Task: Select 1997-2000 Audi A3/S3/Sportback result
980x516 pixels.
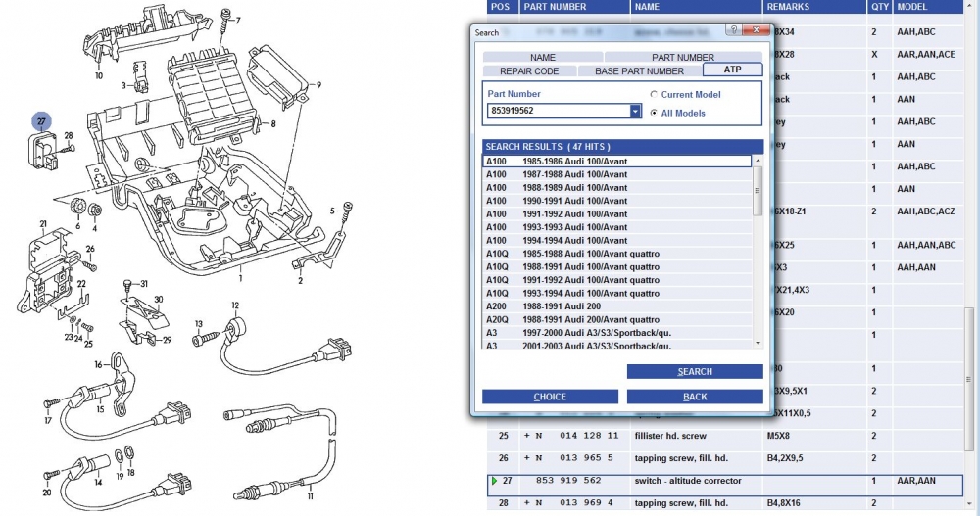Action: point(617,333)
